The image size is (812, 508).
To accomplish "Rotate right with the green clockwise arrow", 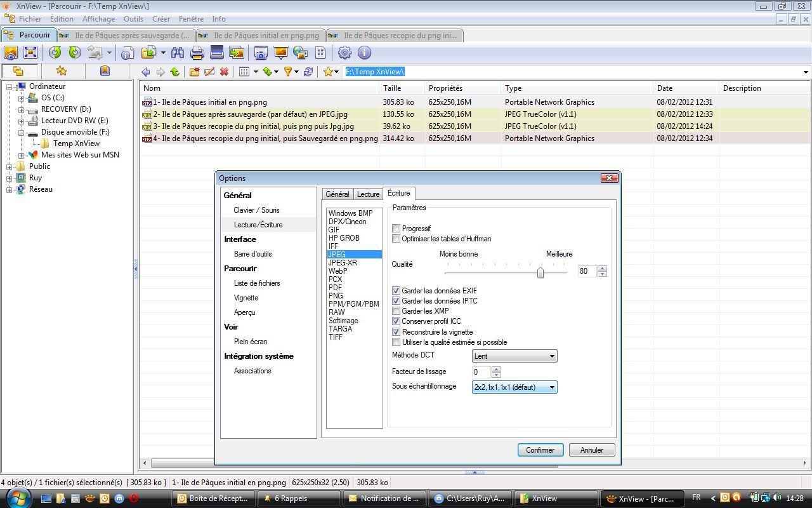I will (x=75, y=53).
